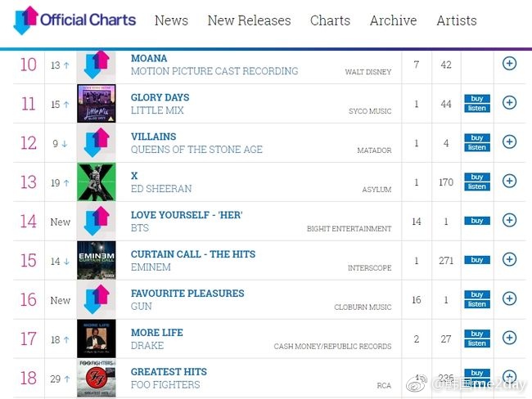532x399 pixels.
Task: Click plus icon for More Life row
Action: [x=509, y=338]
